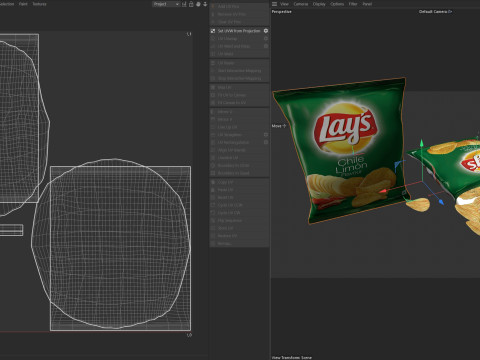Select the large round UV island
The image size is (480, 360).
(112, 243)
